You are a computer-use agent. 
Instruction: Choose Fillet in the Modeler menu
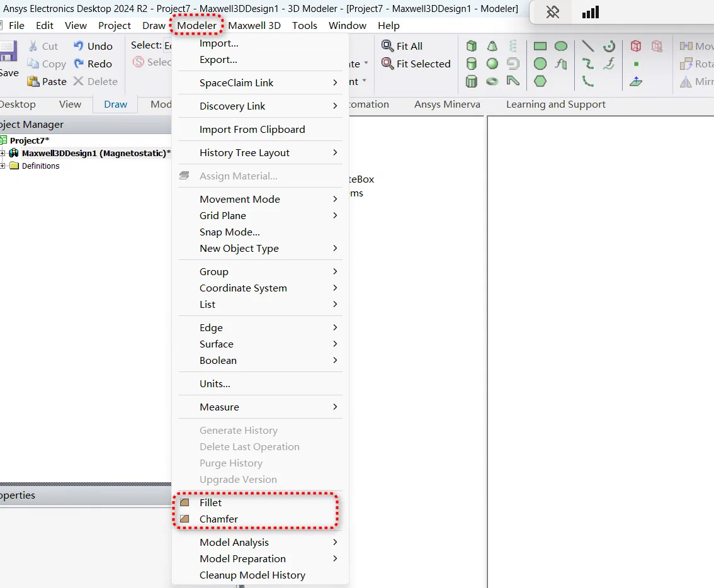pos(260,502)
